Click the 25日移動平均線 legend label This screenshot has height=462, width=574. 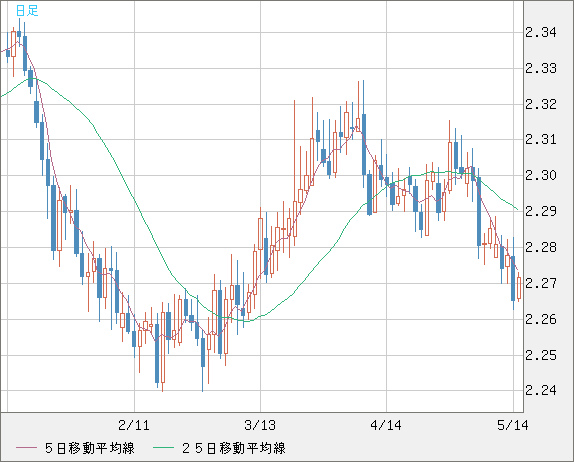(x=234, y=448)
